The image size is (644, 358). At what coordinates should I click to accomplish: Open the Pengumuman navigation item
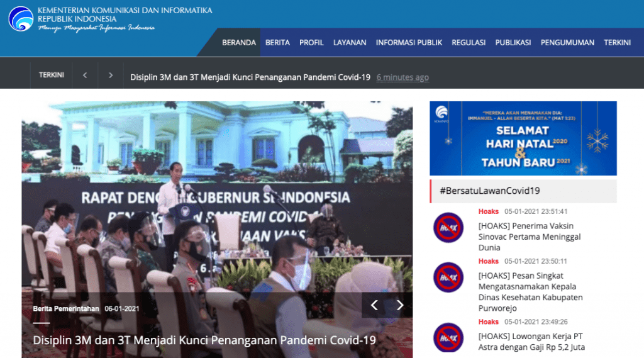tap(567, 43)
